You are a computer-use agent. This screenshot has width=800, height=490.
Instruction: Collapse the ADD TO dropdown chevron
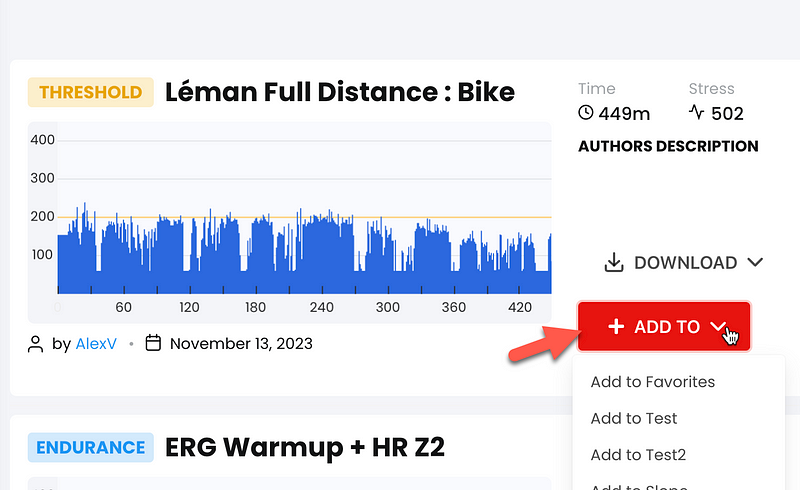(x=718, y=326)
